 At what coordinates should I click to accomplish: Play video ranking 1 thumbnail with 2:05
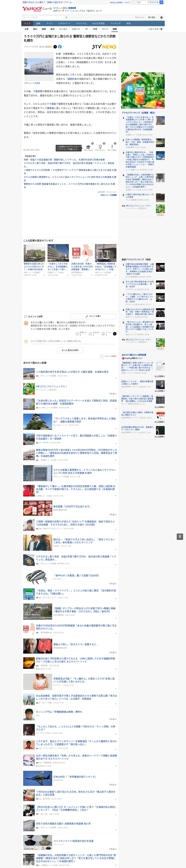(x=160, y=267)
